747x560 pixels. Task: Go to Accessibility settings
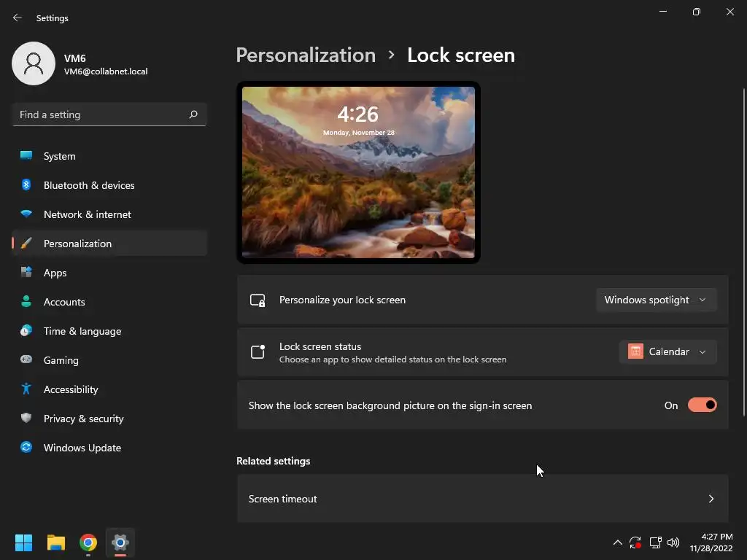tap(109, 389)
